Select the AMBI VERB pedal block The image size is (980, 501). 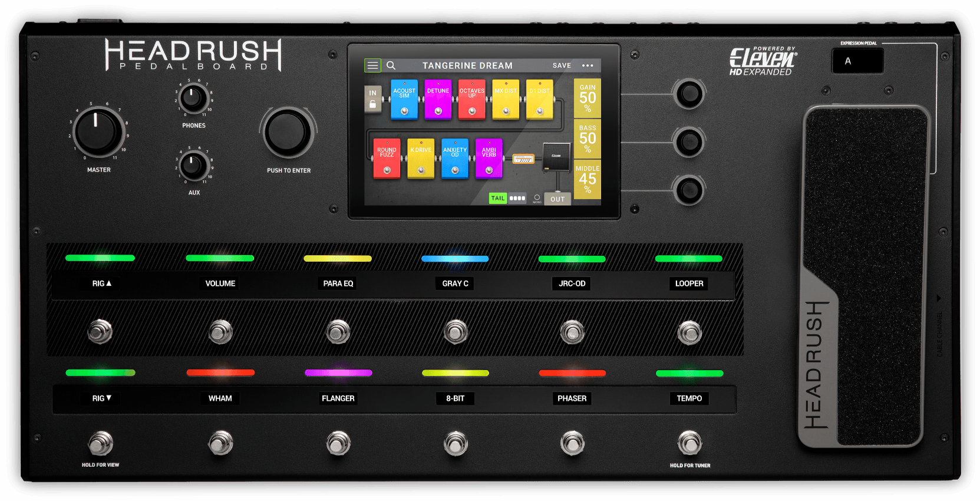pos(489,158)
